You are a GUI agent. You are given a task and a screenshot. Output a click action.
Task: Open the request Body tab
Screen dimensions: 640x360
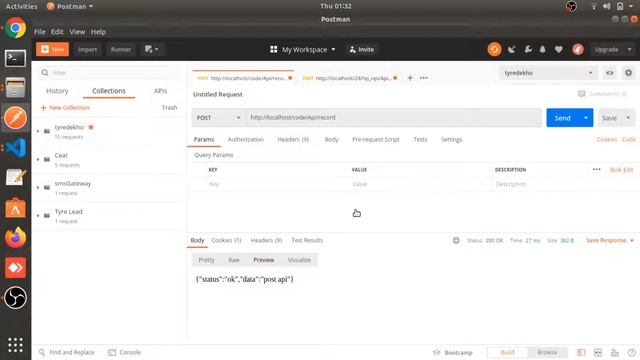click(331, 140)
